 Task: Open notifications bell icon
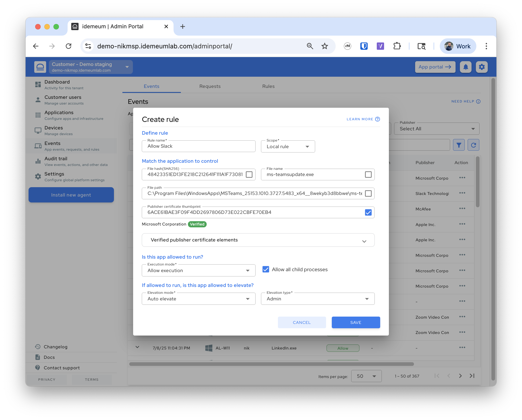tap(466, 67)
